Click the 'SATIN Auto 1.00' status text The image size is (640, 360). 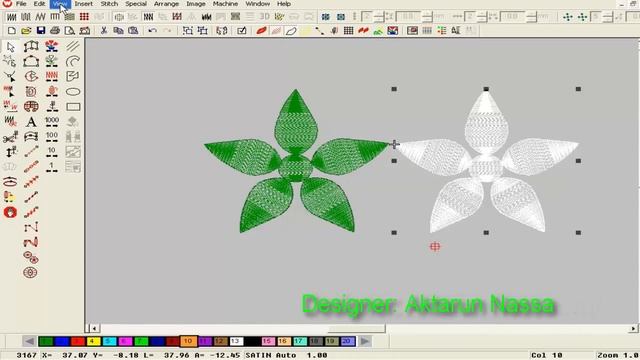pos(286,355)
